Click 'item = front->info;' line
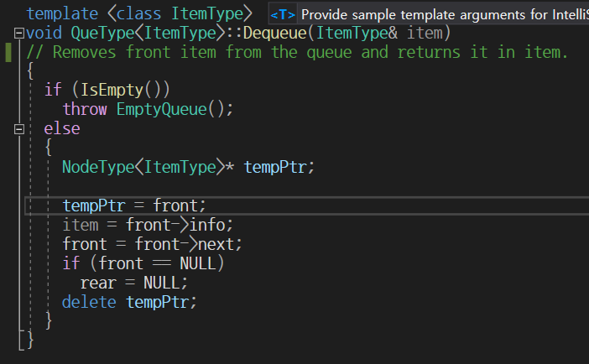This screenshot has width=589, height=364. click(x=148, y=225)
